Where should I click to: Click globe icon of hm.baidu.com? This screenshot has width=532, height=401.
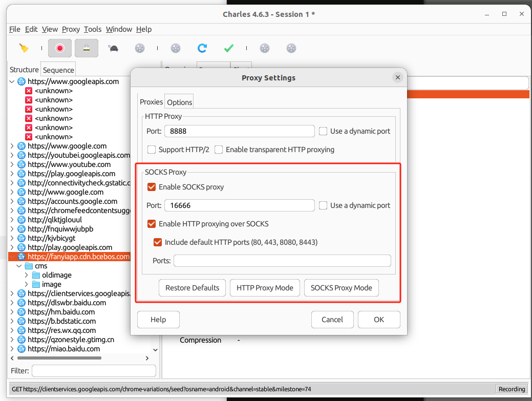[x=22, y=312]
